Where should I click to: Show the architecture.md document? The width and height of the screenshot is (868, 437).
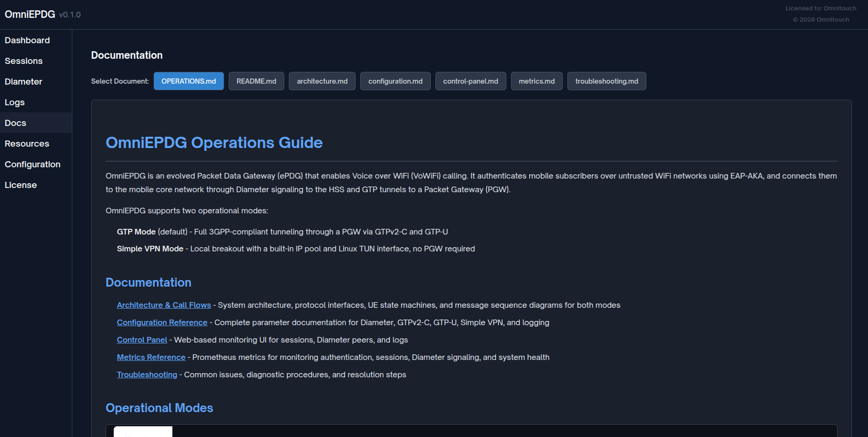322,81
